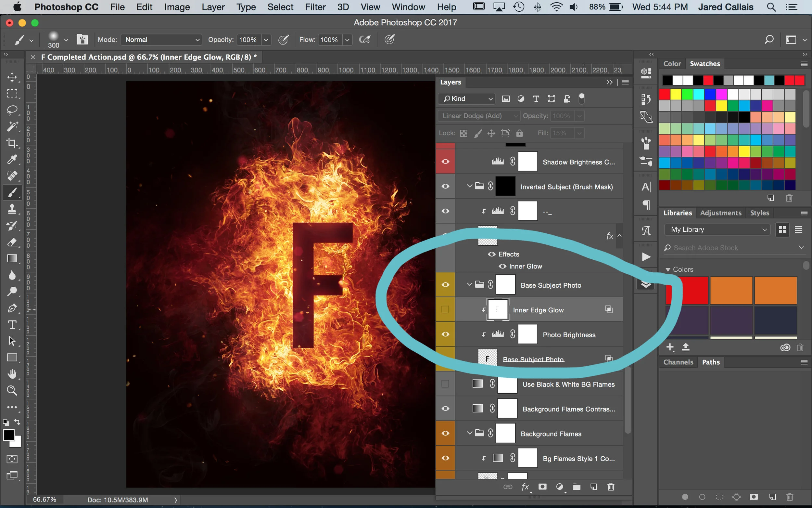Viewport: 812px width, 508px height.
Task: Toggle visibility of Base Subject Photo group
Action: pos(445,285)
